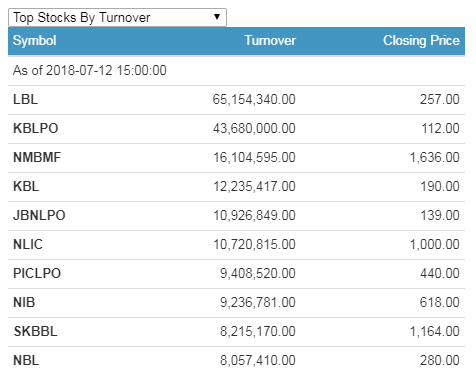Select the SKBBL symbol
Screen dimensions: 476x374
(x=36, y=331)
